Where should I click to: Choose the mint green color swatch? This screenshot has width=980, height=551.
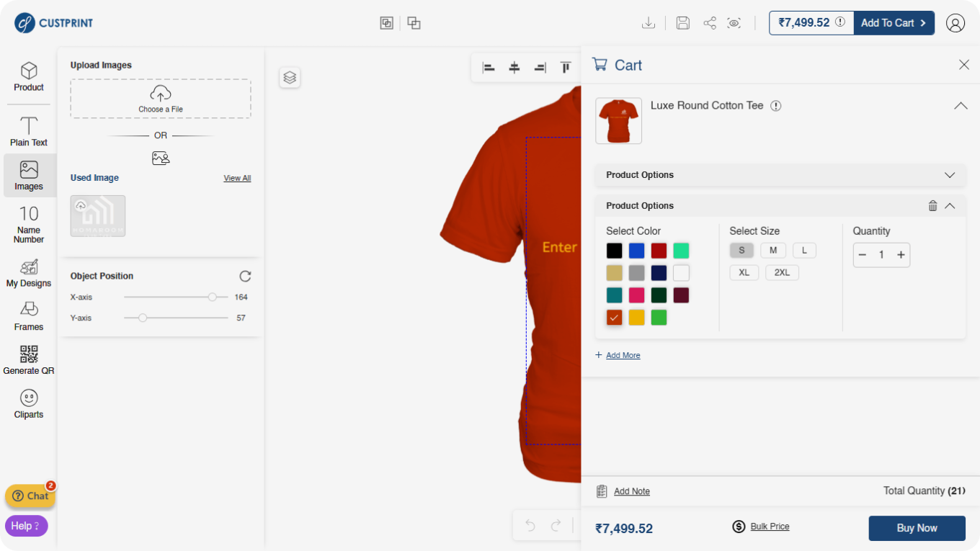(x=681, y=251)
